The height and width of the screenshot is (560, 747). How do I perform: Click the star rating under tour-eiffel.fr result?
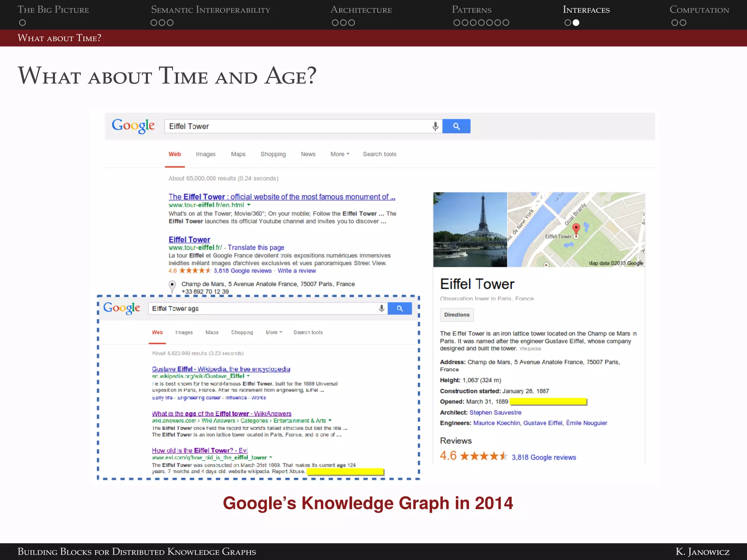coord(195,271)
